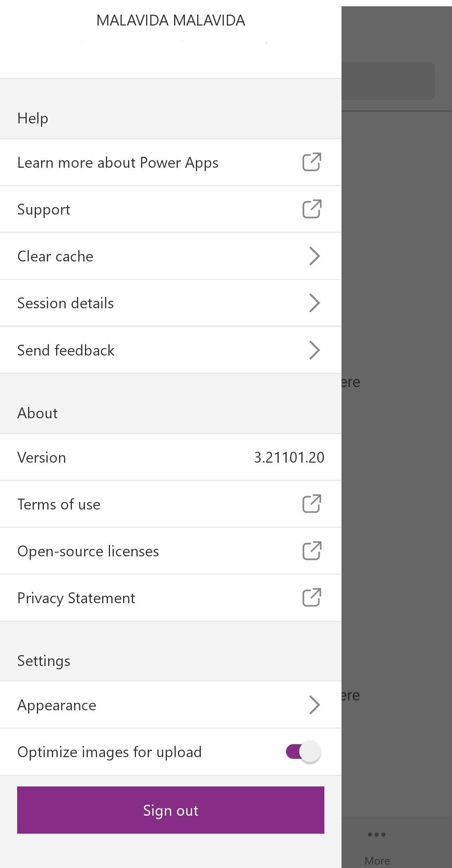The image size is (452, 868).
Task: Open Terms of use external link icon
Action: (x=312, y=504)
